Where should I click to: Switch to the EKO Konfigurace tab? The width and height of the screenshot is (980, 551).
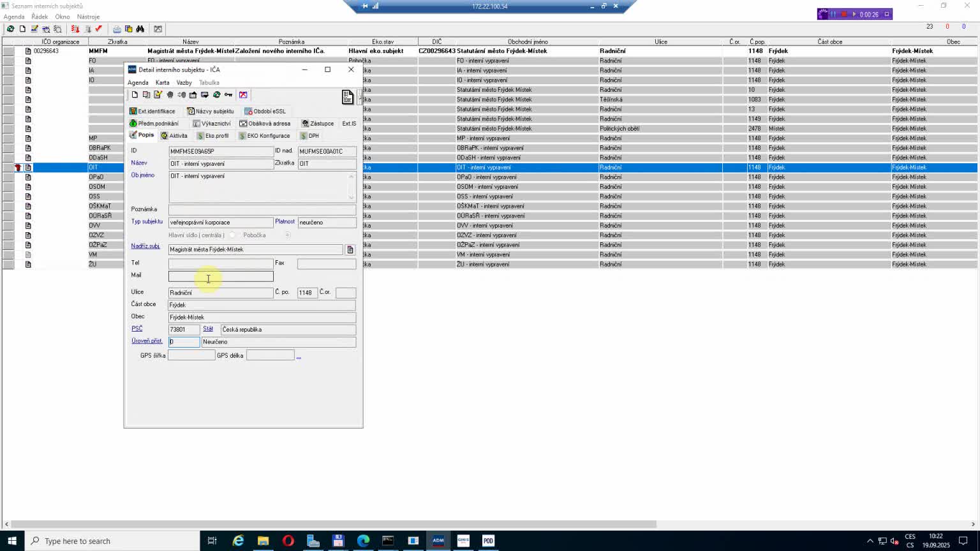click(x=264, y=136)
